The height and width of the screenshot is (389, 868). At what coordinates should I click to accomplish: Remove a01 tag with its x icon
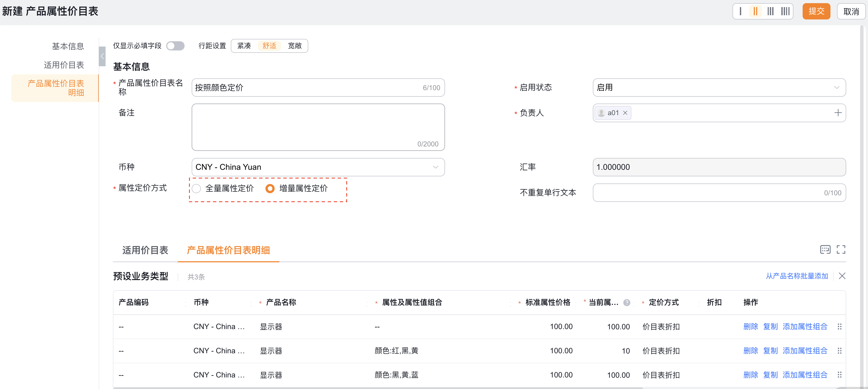pyautogui.click(x=625, y=113)
